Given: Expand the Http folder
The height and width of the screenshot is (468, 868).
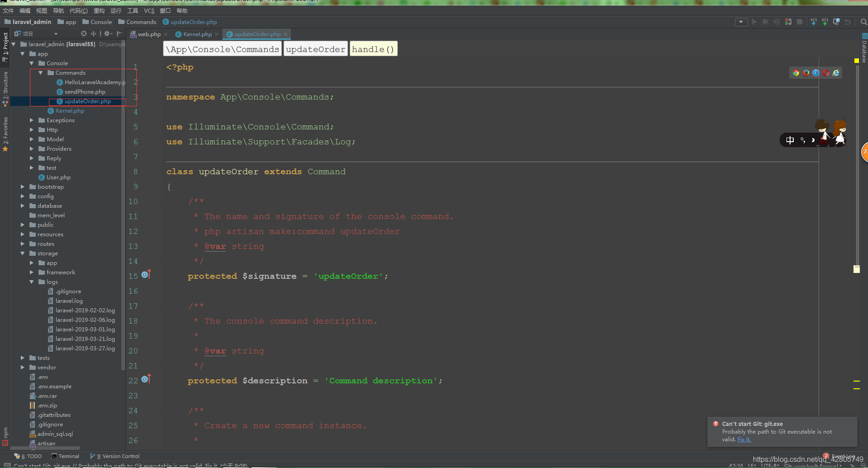Looking at the screenshot, I should tap(32, 129).
